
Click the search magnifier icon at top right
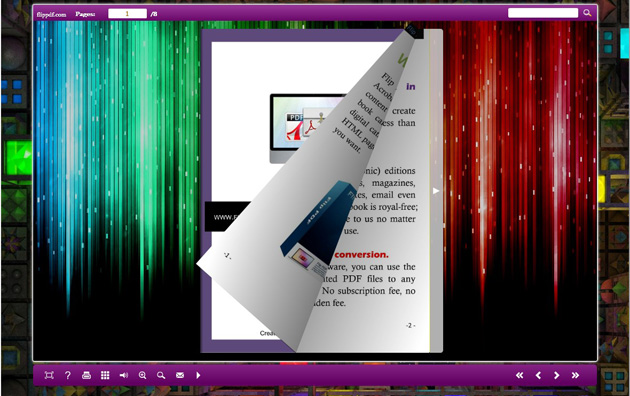(587, 13)
